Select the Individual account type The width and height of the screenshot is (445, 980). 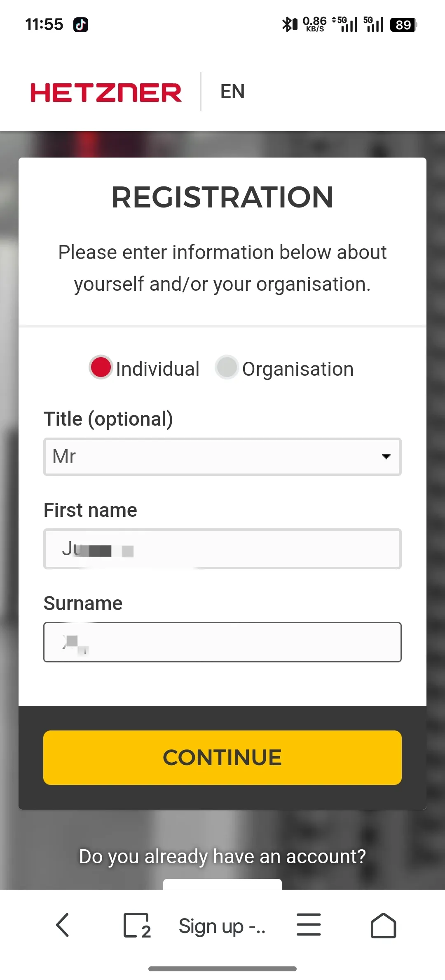pyautogui.click(x=101, y=367)
